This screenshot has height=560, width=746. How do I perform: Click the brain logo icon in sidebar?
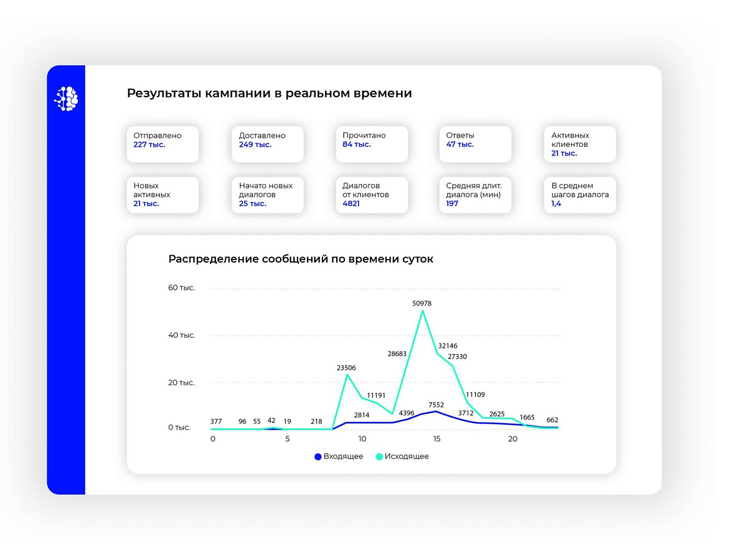point(66,98)
